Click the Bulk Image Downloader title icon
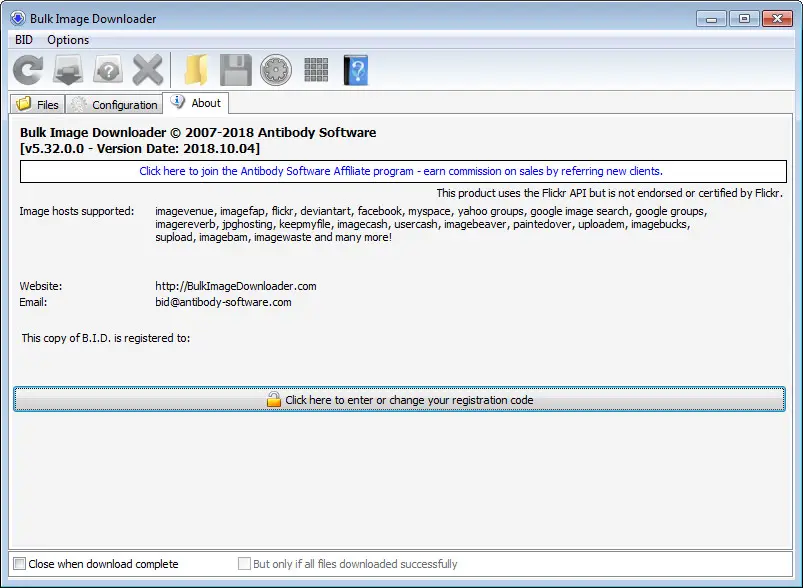Image resolution: width=803 pixels, height=588 pixels. coord(17,18)
